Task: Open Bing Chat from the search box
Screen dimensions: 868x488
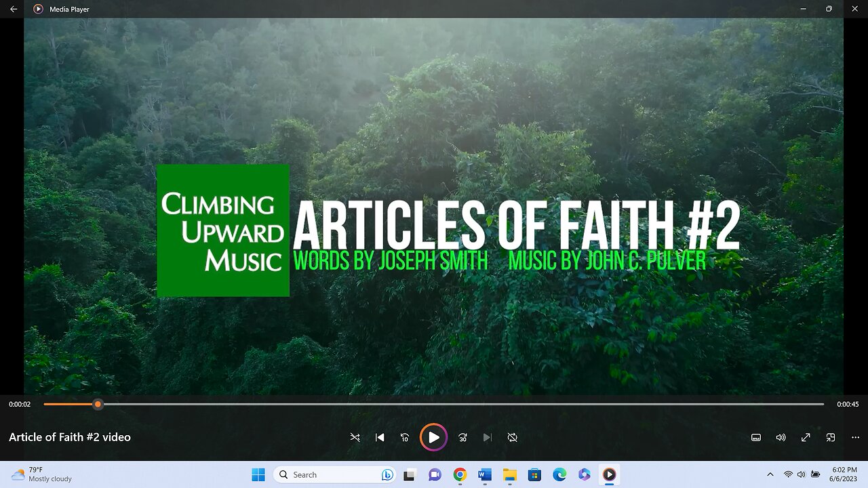Action: coord(387,474)
